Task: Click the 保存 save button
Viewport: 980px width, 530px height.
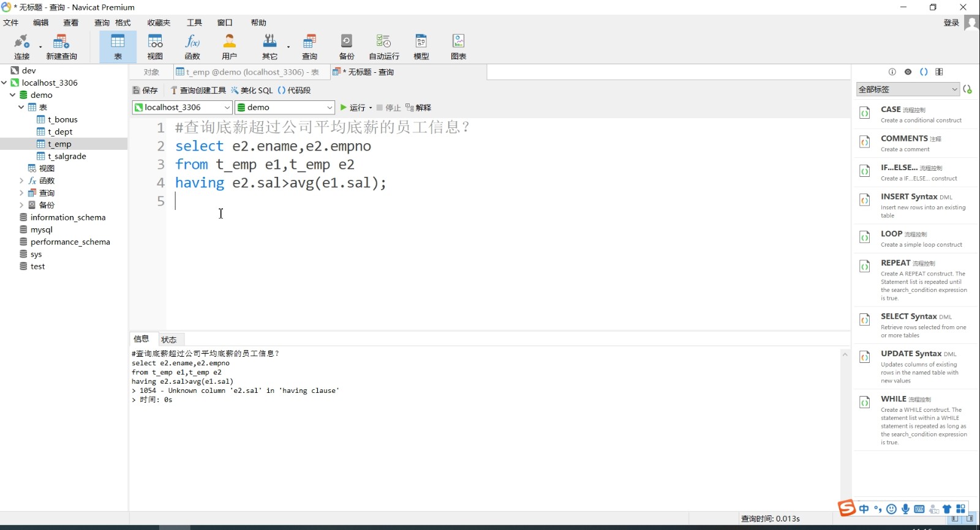Action: [x=146, y=90]
